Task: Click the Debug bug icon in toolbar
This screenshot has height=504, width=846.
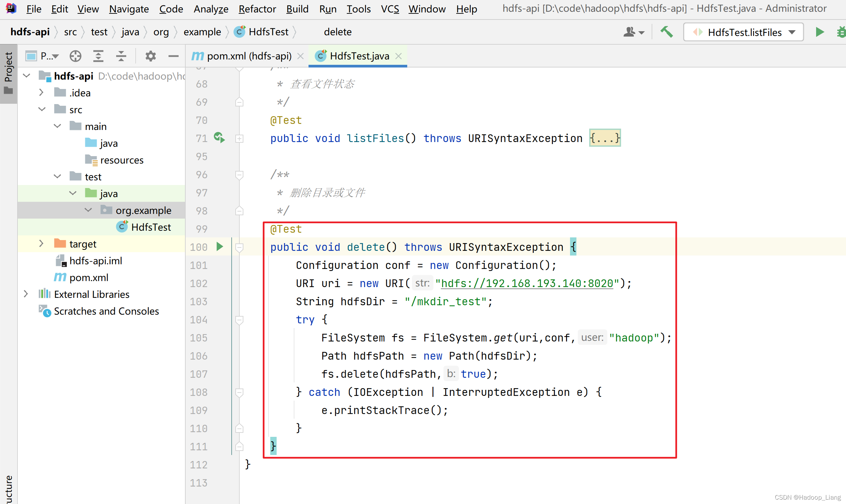Action: pyautogui.click(x=841, y=32)
